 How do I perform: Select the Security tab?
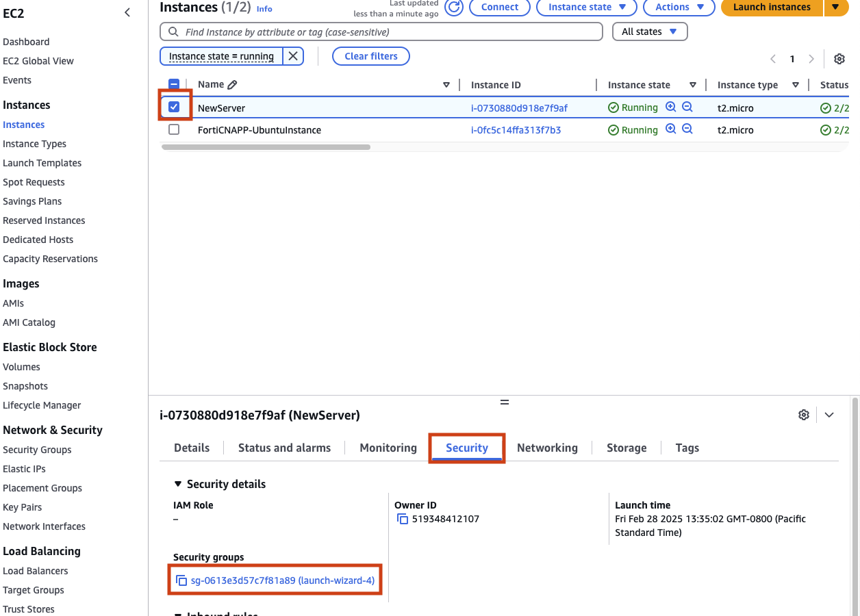[467, 448]
